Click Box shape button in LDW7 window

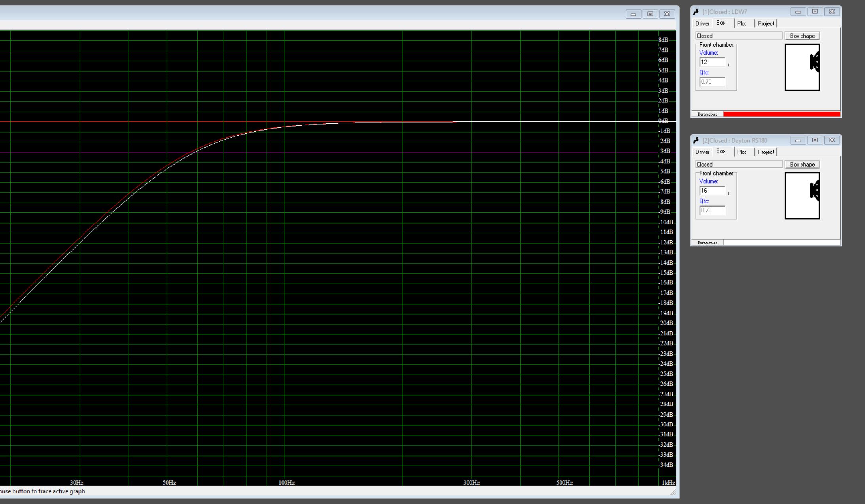click(x=802, y=36)
